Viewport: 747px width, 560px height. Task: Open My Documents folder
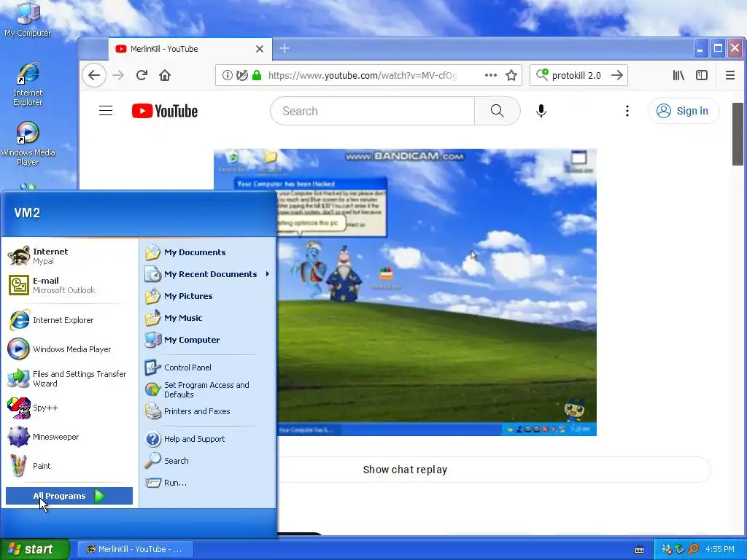(x=208, y=252)
